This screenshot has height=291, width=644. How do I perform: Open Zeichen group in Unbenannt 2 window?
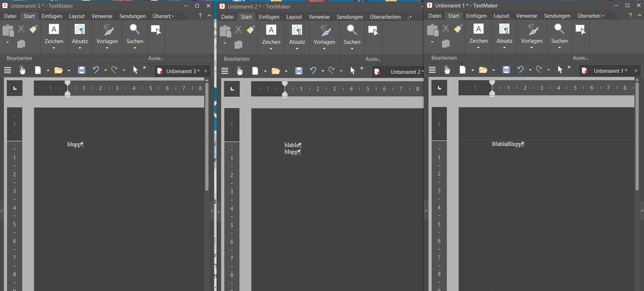coord(271,37)
